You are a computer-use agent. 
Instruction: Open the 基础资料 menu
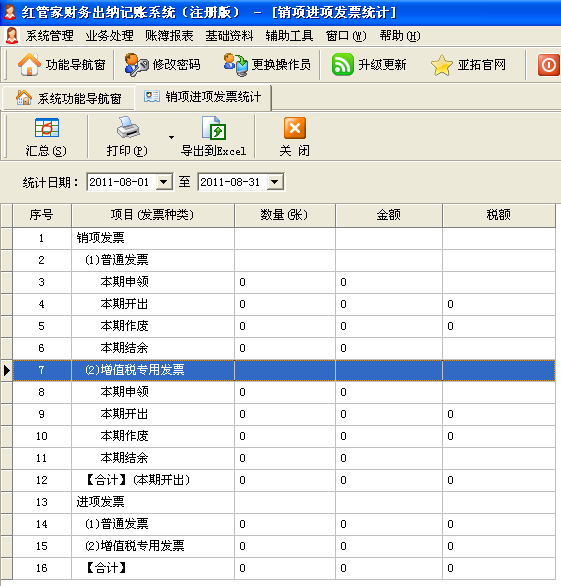[x=229, y=36]
